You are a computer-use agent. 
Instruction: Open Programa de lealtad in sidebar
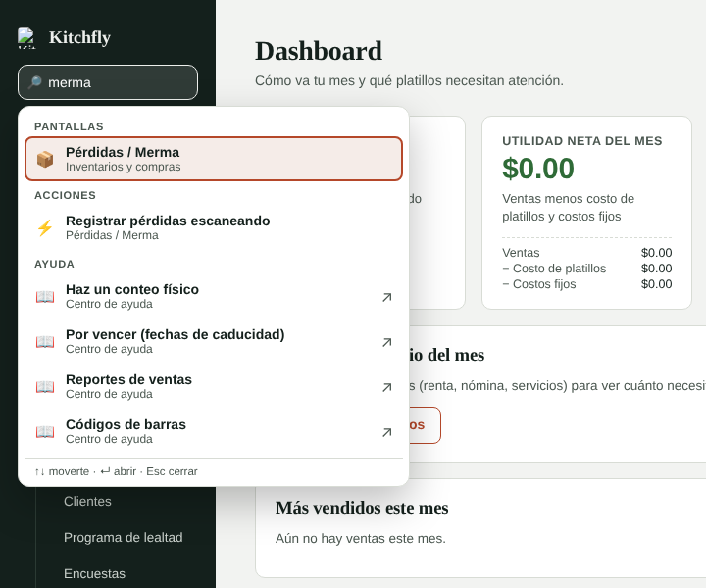point(123,538)
